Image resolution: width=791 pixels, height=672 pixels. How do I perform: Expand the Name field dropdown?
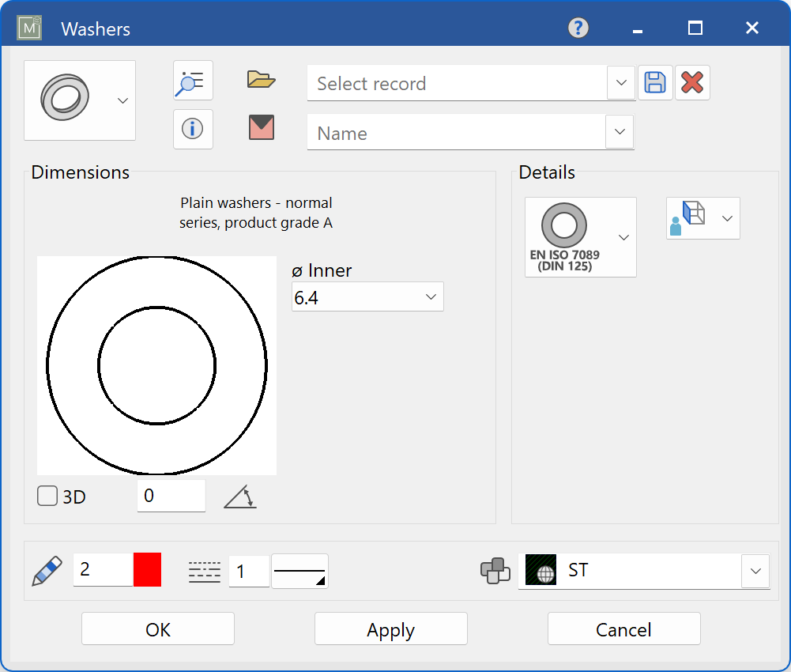click(x=620, y=132)
